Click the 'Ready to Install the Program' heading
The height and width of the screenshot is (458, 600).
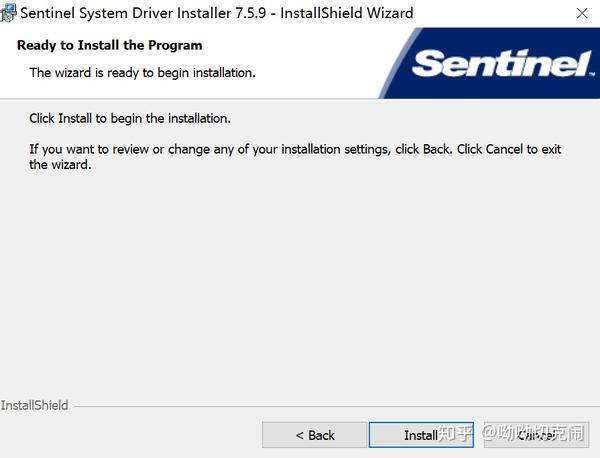(x=109, y=45)
